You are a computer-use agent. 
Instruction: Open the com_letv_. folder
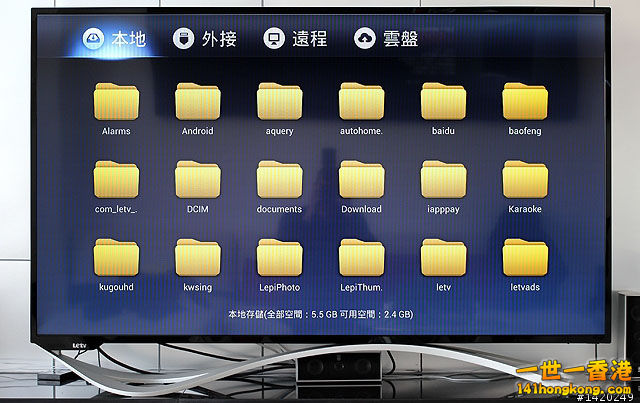tap(116, 180)
